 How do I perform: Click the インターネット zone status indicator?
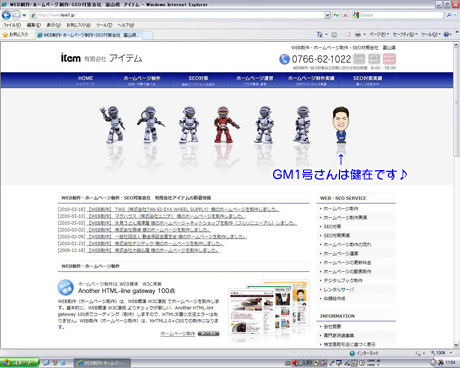coord(364,353)
